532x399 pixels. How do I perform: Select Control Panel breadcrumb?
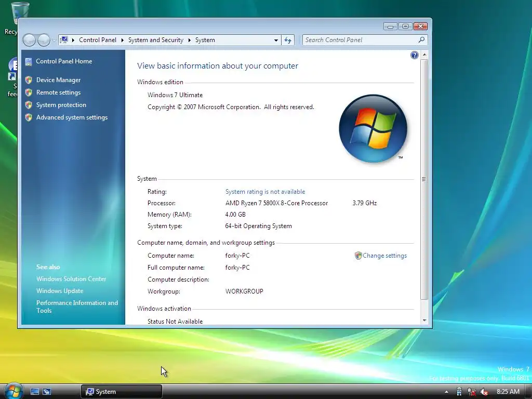98,40
